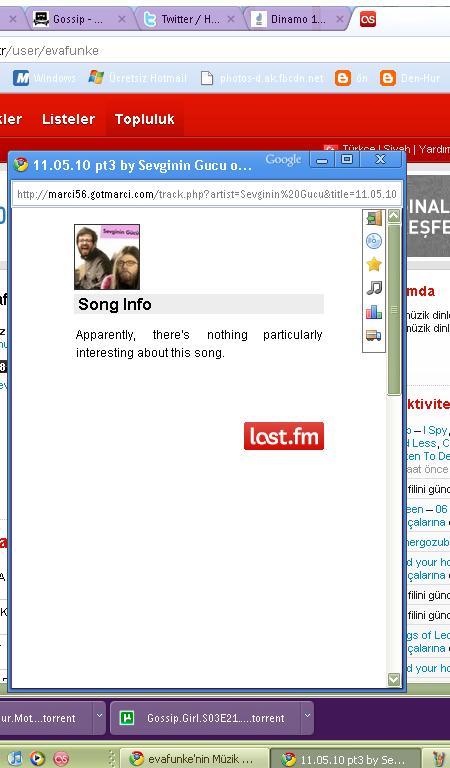Click the blue CD disc icon in popup sidebar

point(374,241)
